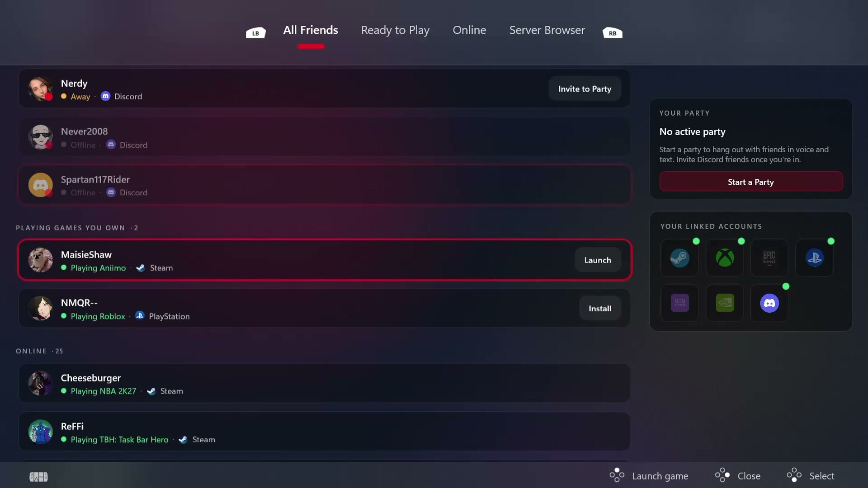The image size is (868, 488).
Task: Open the Steam linked account icon
Action: pos(679,258)
